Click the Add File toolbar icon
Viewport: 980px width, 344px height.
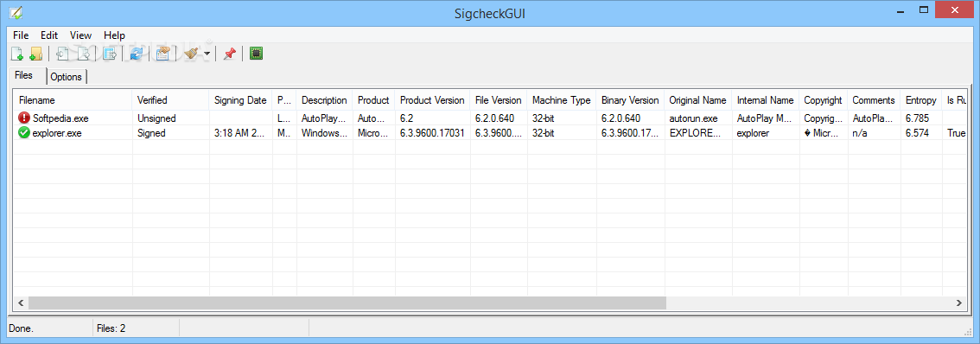pyautogui.click(x=17, y=54)
